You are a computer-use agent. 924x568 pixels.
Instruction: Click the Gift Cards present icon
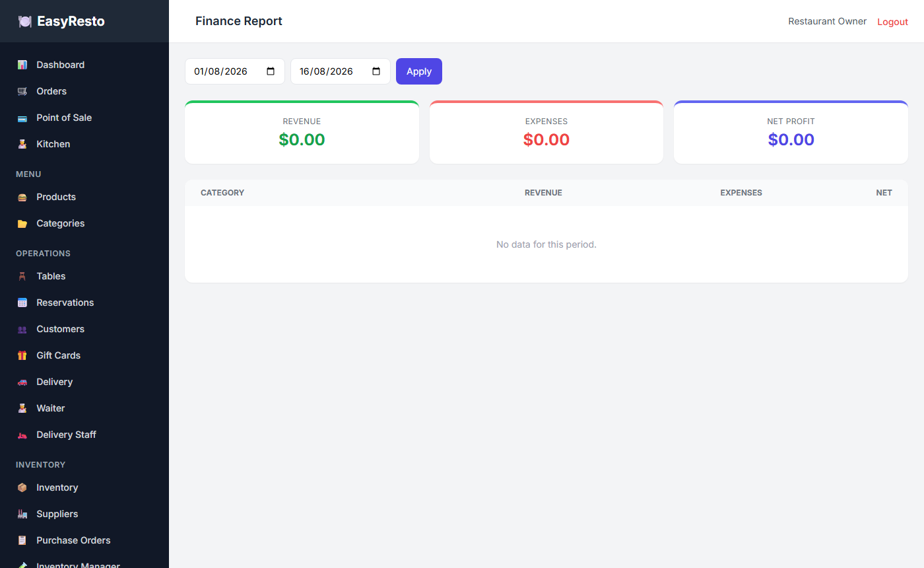22,355
